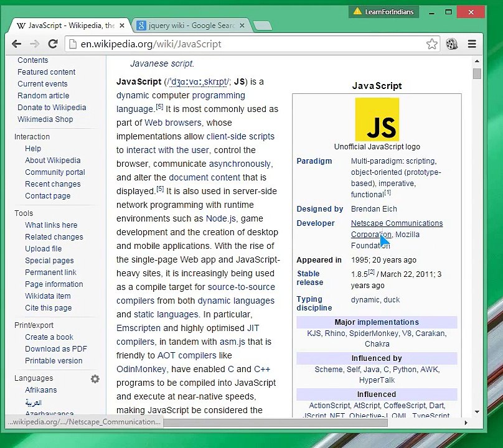
Task: Open the source-to-source link
Action: coord(242,287)
